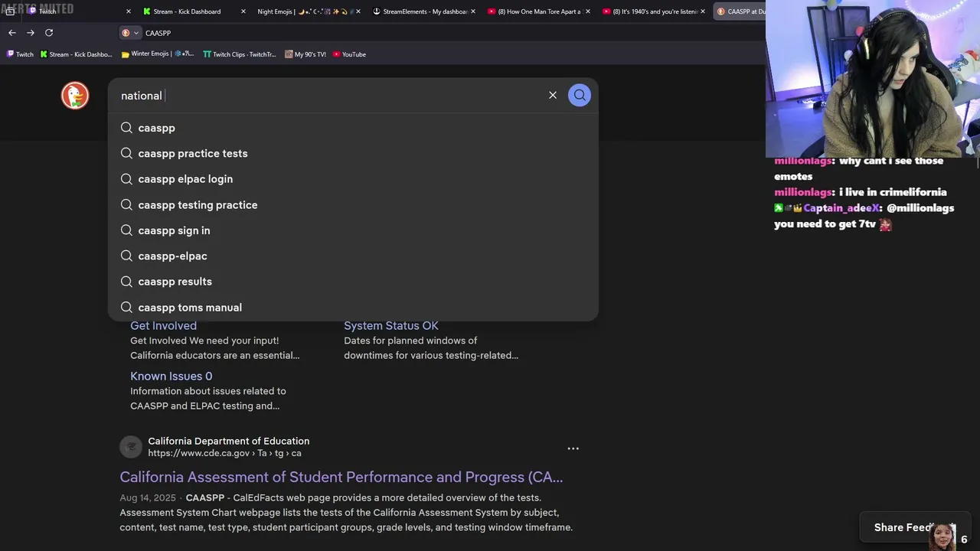Close the 'How One Man Tore Apart' tab

click(588, 11)
